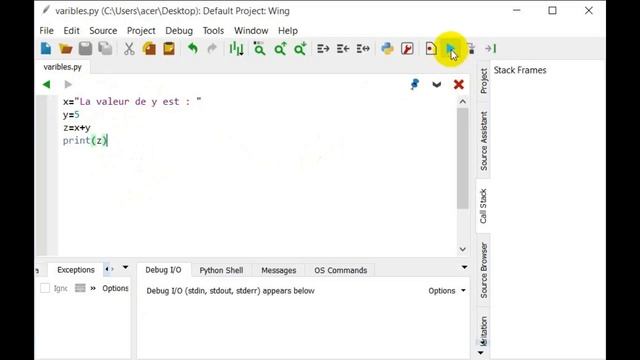Open the Tools menu

213,31
